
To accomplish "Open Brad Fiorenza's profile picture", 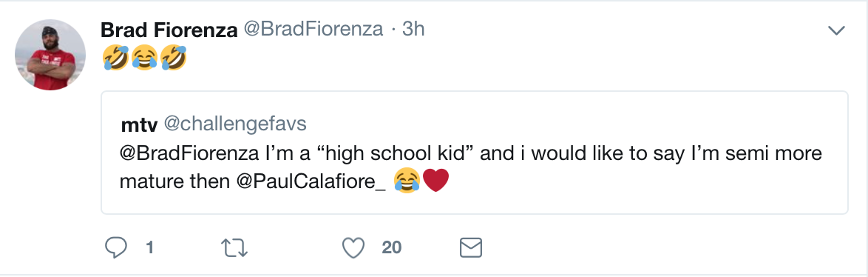I will tap(50, 55).
